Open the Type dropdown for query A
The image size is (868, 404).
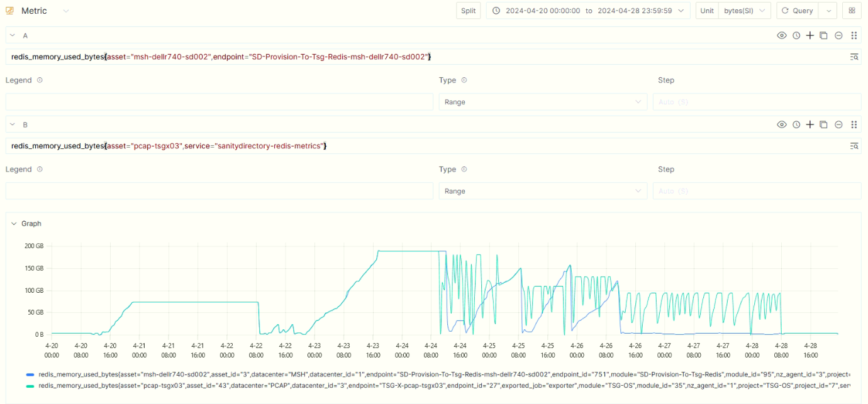point(543,102)
